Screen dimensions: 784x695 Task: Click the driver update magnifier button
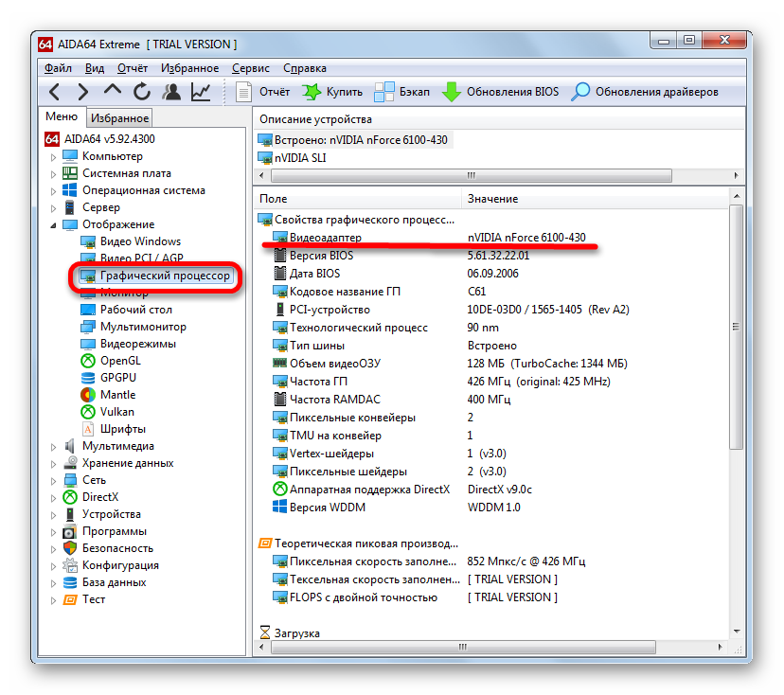[646, 92]
